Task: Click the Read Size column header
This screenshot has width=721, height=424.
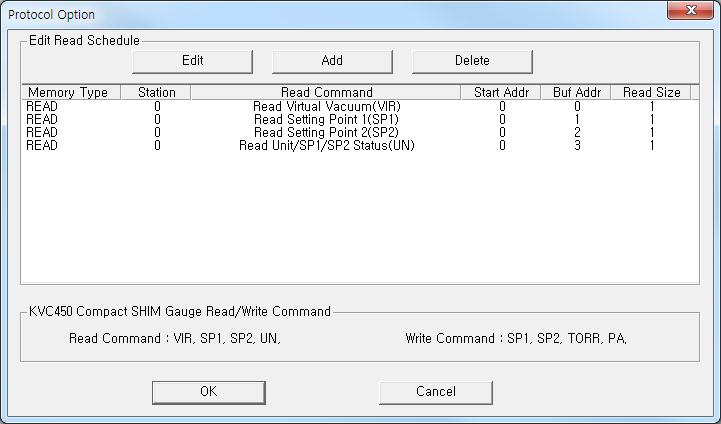Action: pos(651,92)
